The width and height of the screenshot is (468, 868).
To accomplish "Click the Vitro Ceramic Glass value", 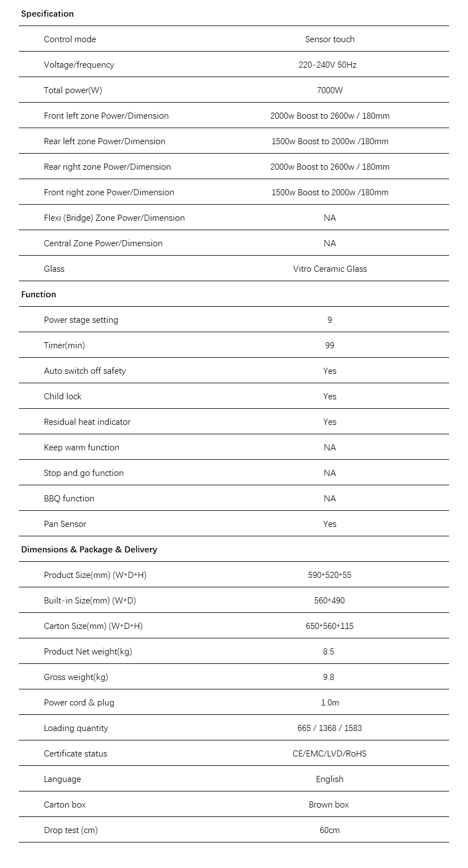I will coord(330,269).
